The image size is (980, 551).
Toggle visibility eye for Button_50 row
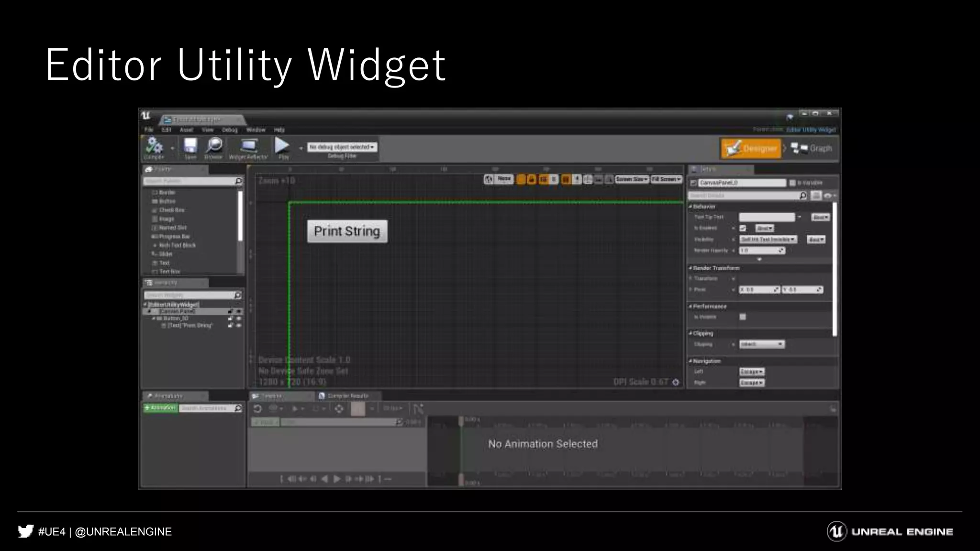239,318
